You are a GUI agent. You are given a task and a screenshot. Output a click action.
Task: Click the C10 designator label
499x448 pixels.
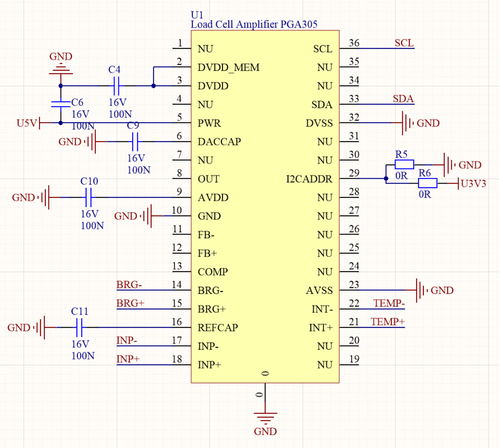[x=89, y=181]
